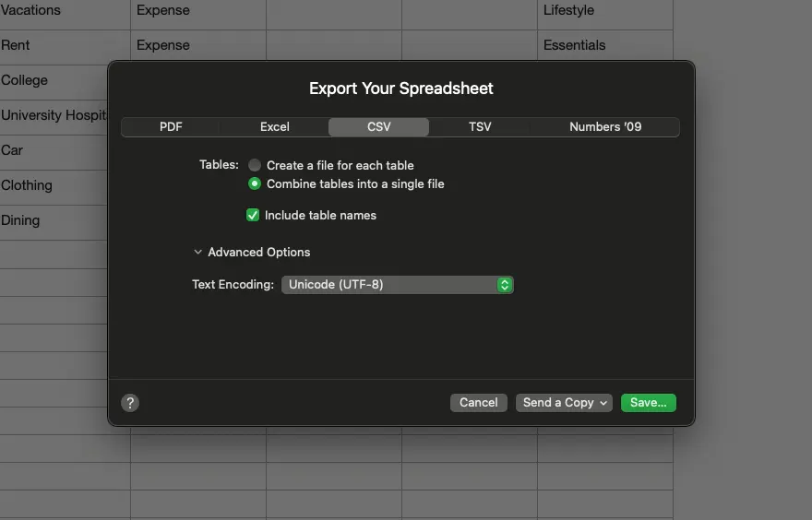
Task: Open the Text Encoding dropdown
Action: 397,285
